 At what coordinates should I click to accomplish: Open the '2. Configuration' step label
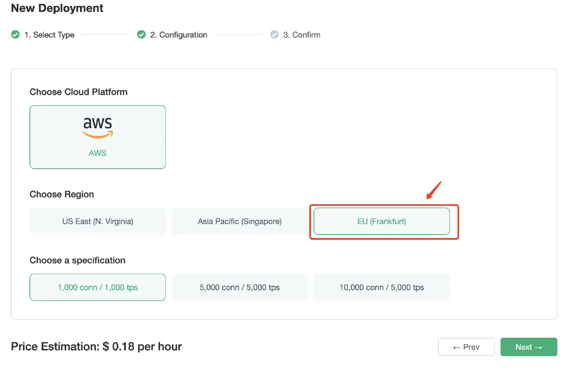point(179,35)
